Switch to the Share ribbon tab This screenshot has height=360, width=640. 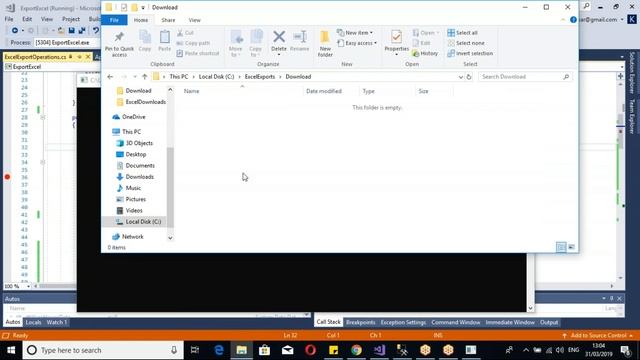coord(168,20)
